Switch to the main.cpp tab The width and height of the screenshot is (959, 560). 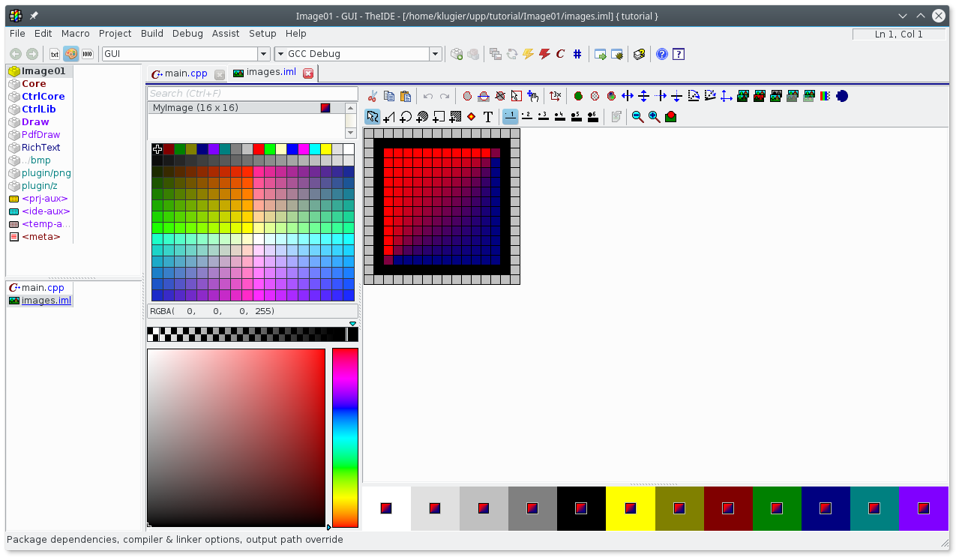click(x=185, y=73)
